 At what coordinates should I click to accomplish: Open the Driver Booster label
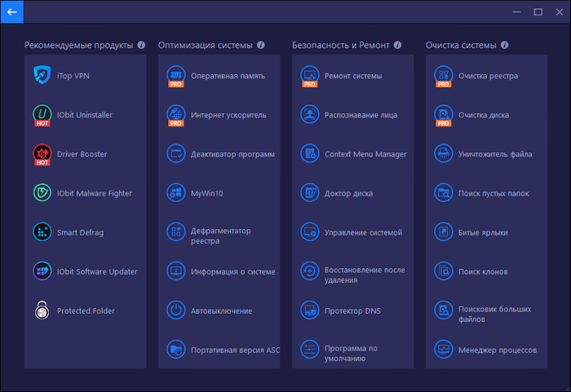pyautogui.click(x=82, y=154)
